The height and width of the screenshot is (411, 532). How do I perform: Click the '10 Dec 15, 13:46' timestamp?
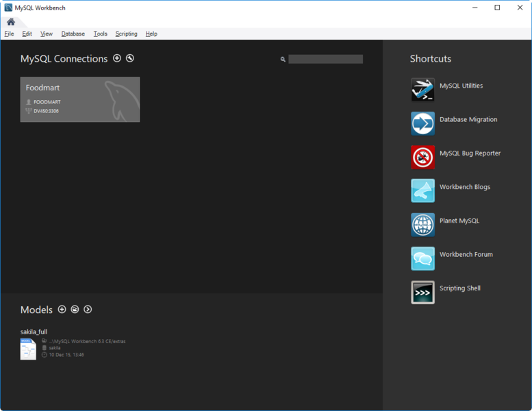[66, 355]
